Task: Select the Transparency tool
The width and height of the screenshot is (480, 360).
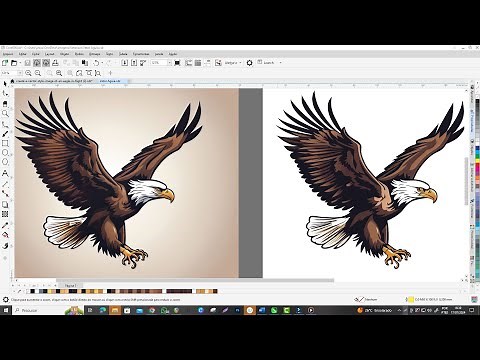Action: point(5,214)
